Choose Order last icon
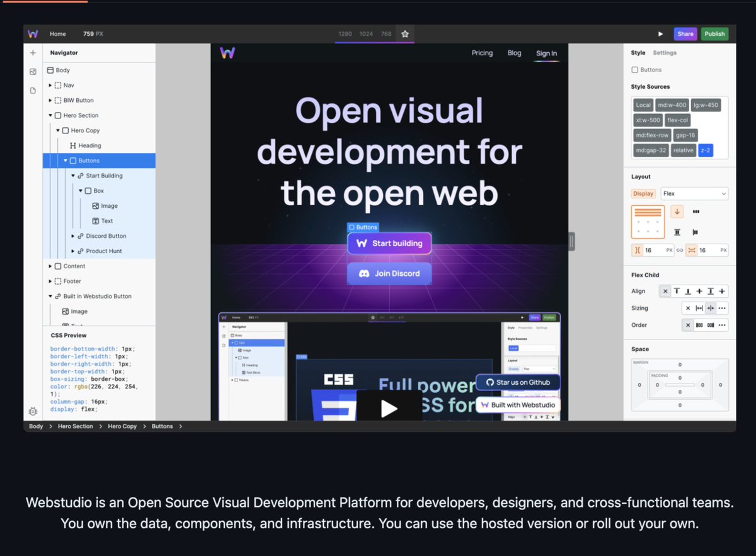The image size is (756, 556). [x=711, y=325]
